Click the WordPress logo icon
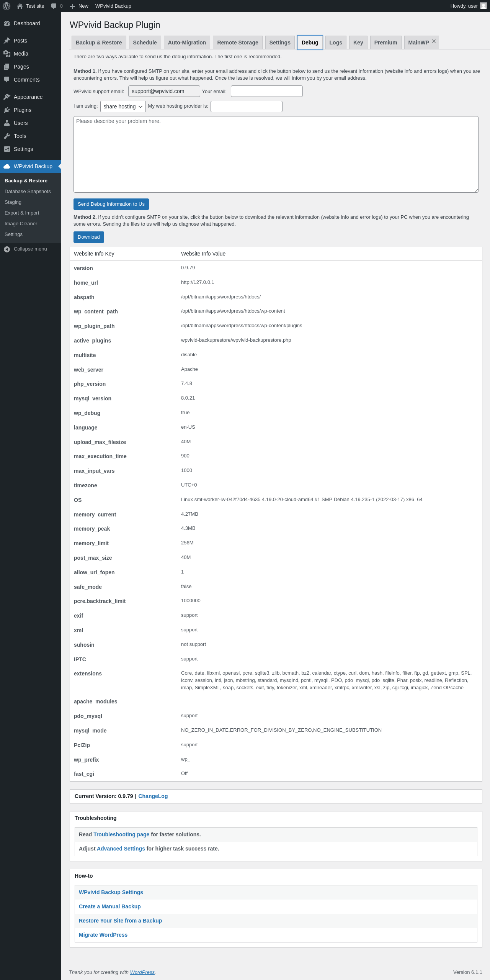The image size is (490, 980). point(7,6)
